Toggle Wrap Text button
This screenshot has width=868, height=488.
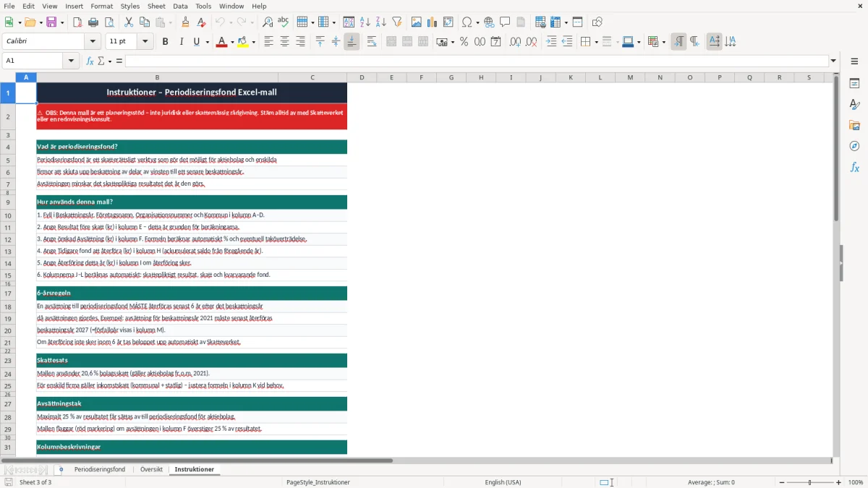pyautogui.click(x=372, y=42)
